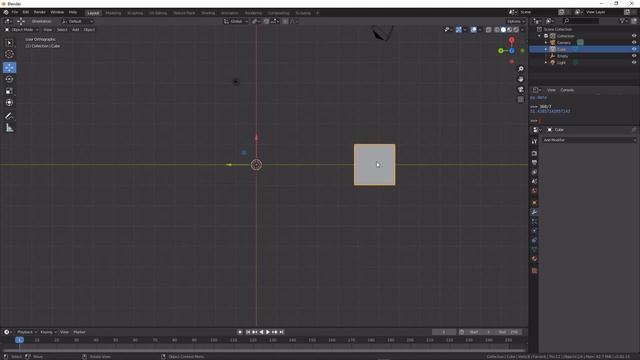Open the Modifier properties wrench tab

pos(534,212)
